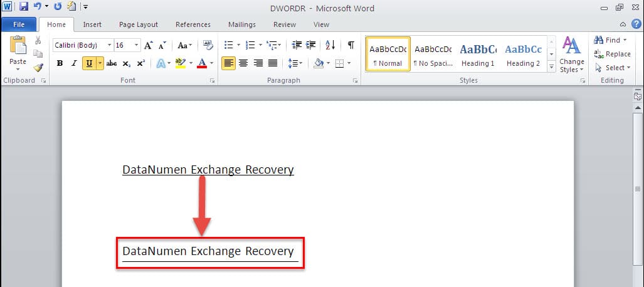644x287 pixels.
Task: Click Decrease Indent icon
Action: click(297, 45)
